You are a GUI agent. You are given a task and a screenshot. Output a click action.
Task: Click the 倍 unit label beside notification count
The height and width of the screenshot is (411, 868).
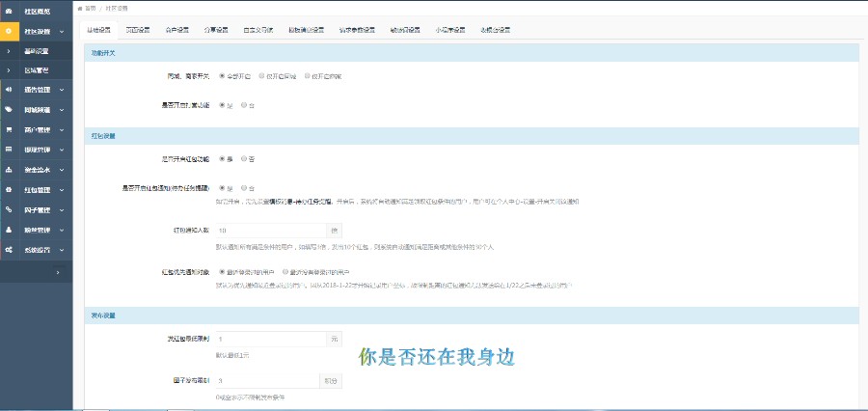coord(335,231)
